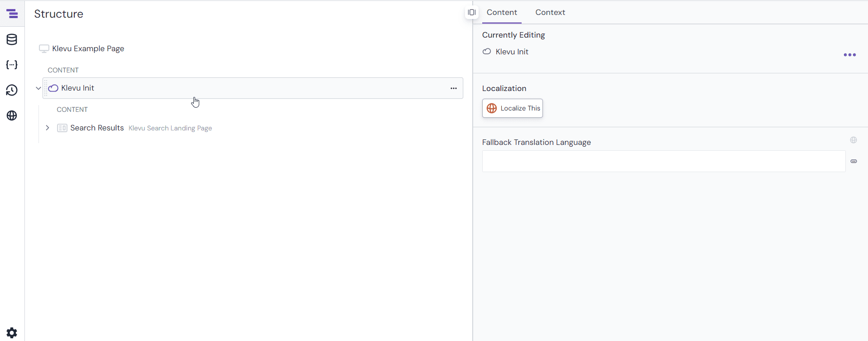The image size is (868, 341).
Task: Click the CONTENT label under Klevu Init
Action: click(x=72, y=110)
